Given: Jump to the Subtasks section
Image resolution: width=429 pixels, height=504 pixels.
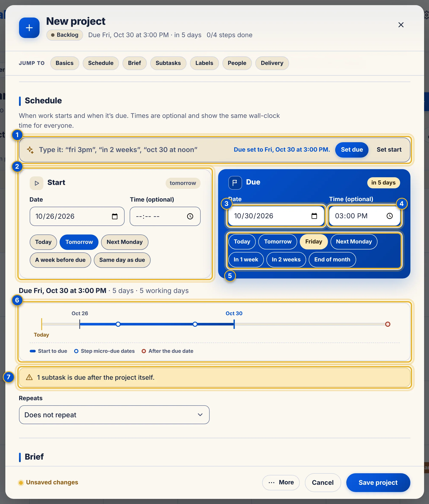Looking at the screenshot, I should coord(168,63).
